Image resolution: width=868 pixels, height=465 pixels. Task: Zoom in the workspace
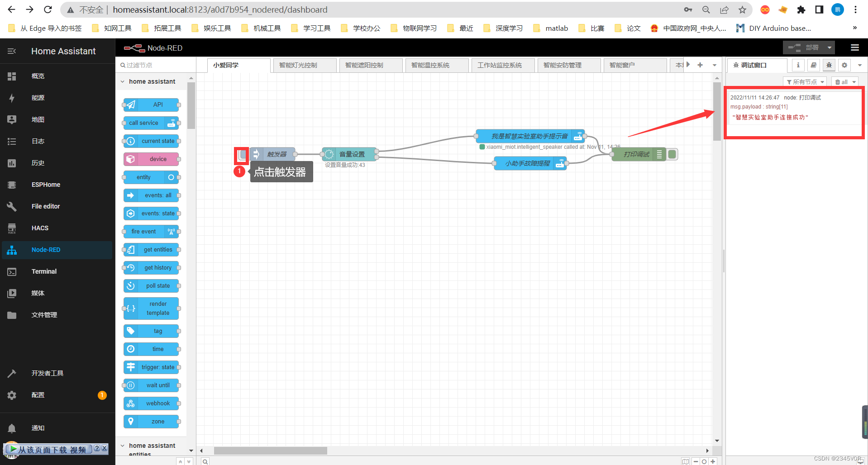713,461
